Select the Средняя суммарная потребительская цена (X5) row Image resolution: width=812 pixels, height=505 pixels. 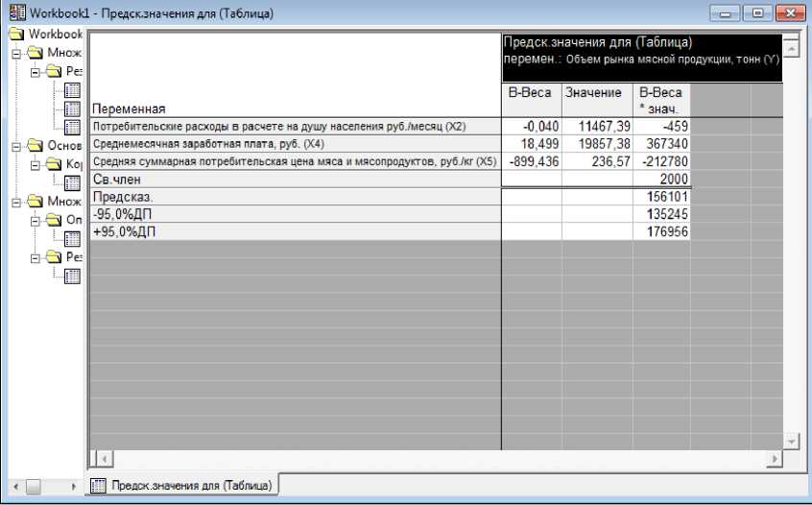(x=296, y=161)
